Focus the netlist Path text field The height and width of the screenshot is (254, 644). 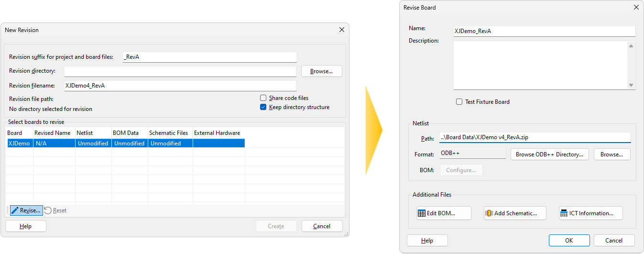[535, 137]
